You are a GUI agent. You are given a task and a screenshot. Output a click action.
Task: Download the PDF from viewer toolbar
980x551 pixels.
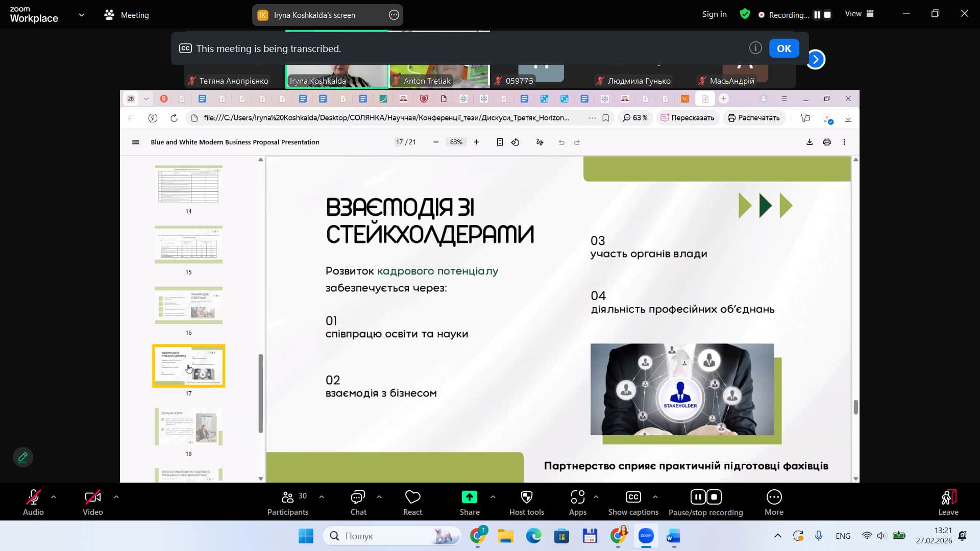810,142
